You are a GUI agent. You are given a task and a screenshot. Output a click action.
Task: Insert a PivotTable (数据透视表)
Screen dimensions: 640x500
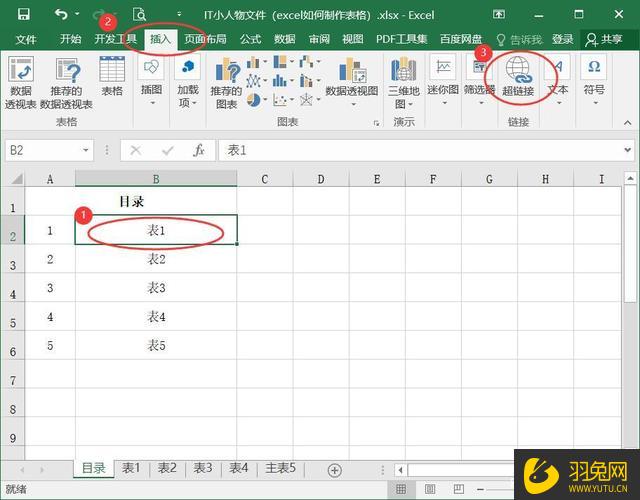click(20, 83)
